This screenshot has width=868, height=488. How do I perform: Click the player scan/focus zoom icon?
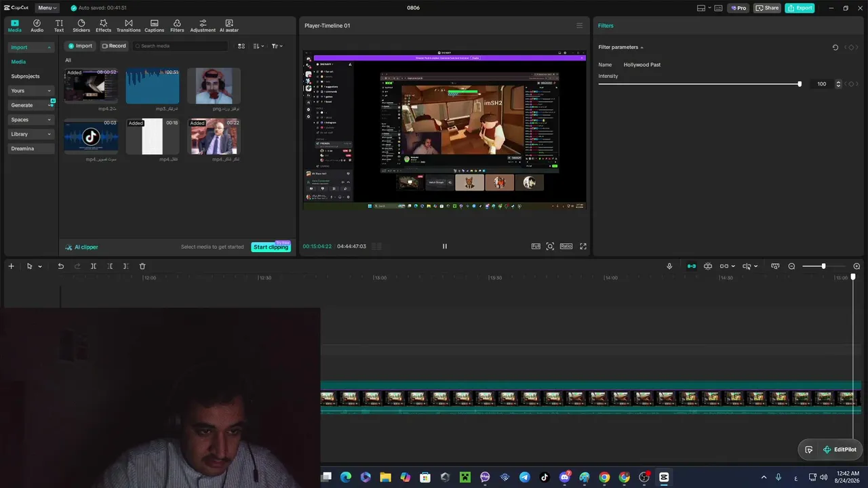(550, 247)
